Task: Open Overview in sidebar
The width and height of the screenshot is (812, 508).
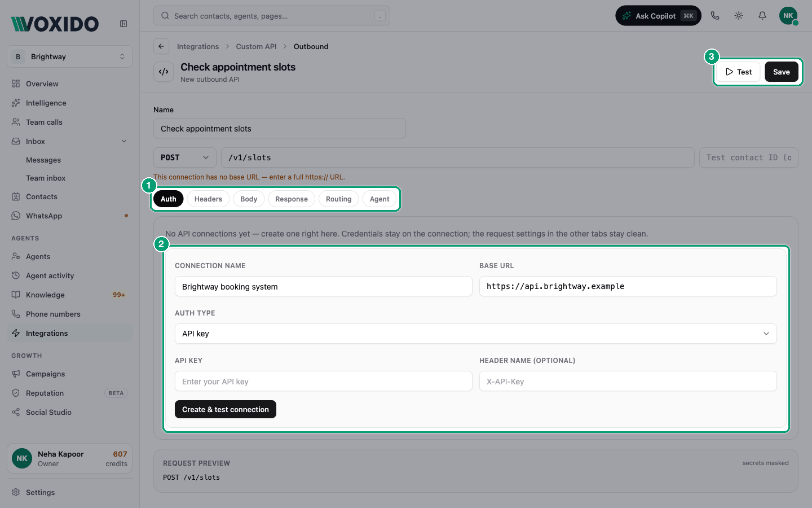Action: point(69,84)
